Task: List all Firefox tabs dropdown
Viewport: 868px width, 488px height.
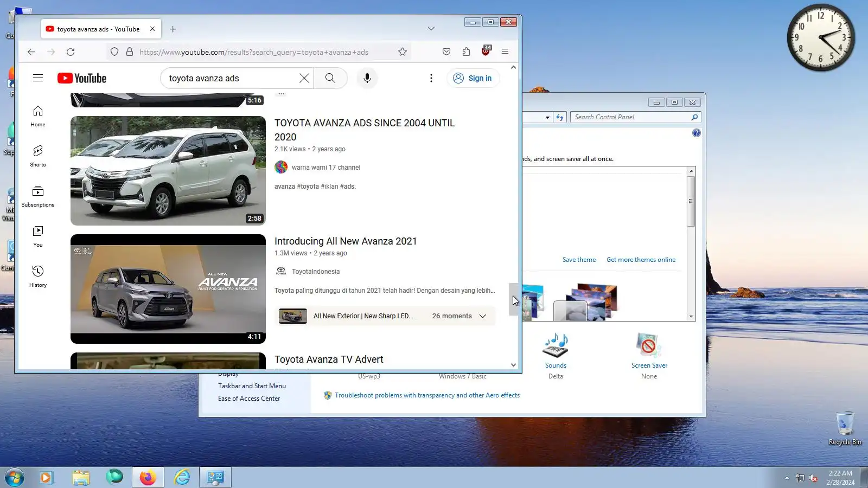Action: tap(431, 29)
